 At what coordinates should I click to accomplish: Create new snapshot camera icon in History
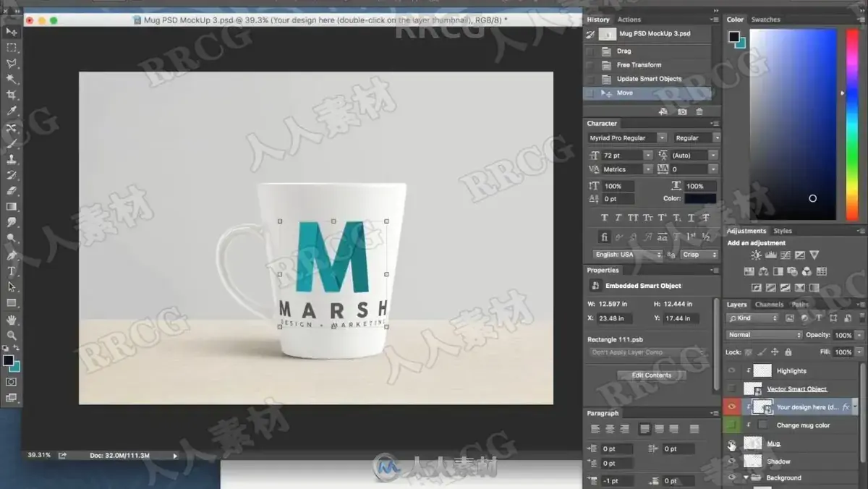682,111
